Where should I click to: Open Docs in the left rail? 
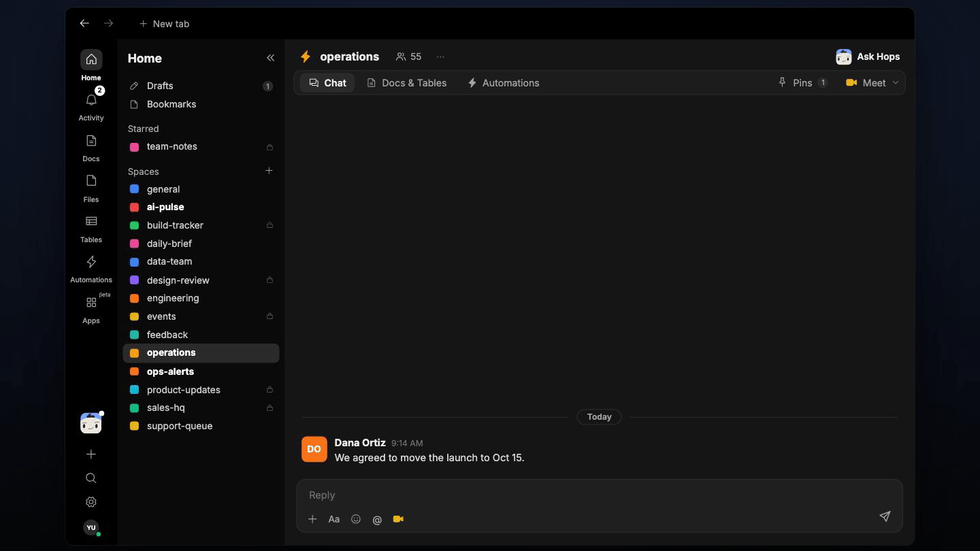tap(91, 146)
